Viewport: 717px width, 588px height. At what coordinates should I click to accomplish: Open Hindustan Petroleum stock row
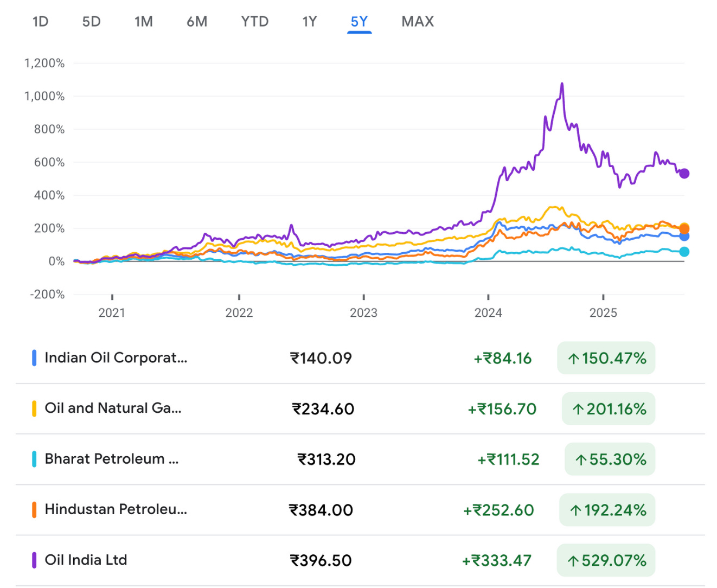coord(360,510)
